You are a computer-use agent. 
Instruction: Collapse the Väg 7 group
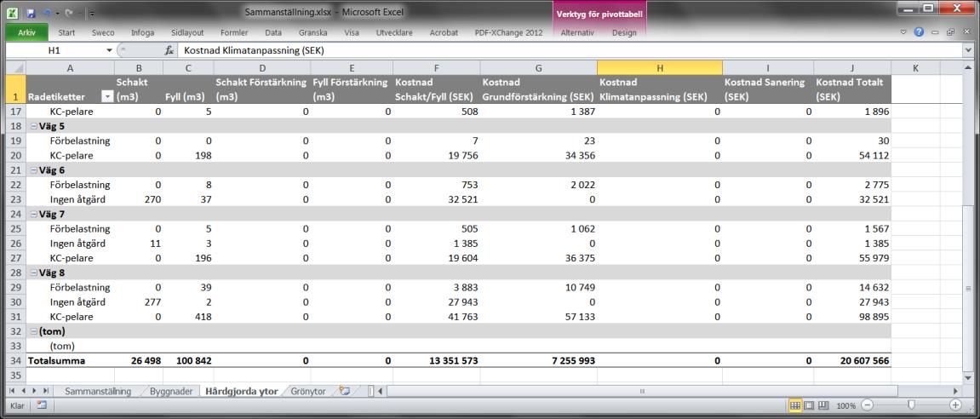point(34,214)
